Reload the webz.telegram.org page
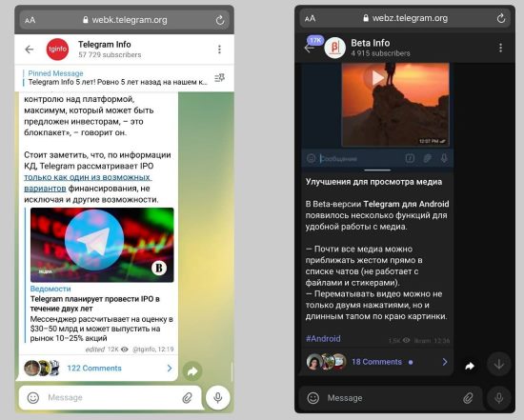This screenshot has height=420, width=524. (500, 18)
